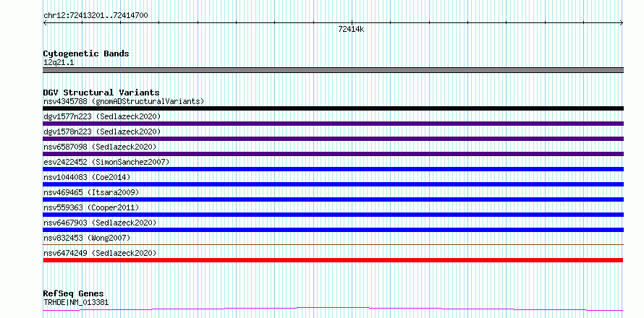Click the right arrow end of the ruler

pyautogui.click(x=622, y=23)
